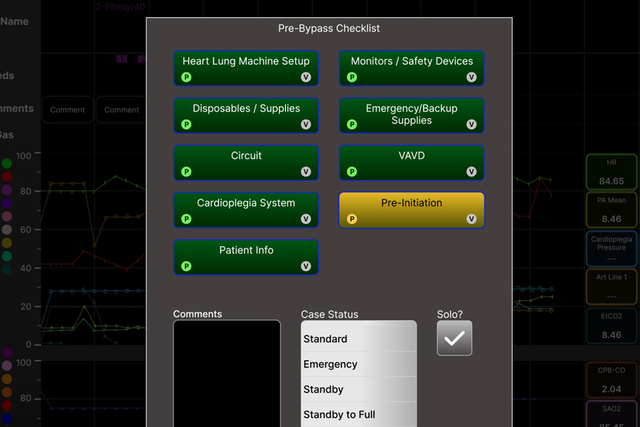The width and height of the screenshot is (640, 427).
Task: Open Heart Lung Machine Setup checklist
Action: (246, 68)
